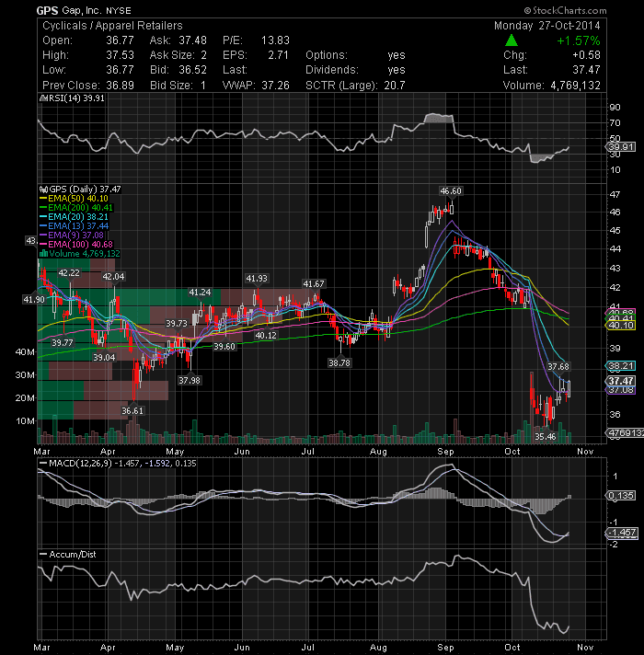The height and width of the screenshot is (655, 644).
Task: Click the RSI(14) indicator icon
Action: (x=43, y=98)
